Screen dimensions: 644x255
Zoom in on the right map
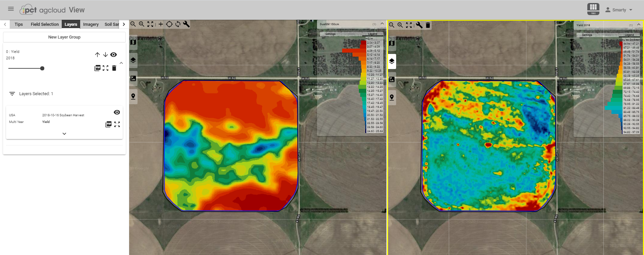point(400,25)
